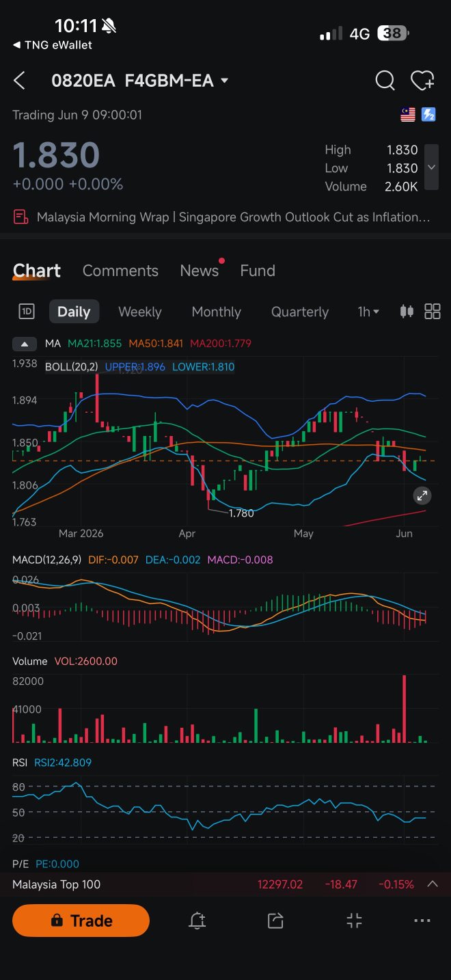Tap the tallest red volume bar
Image resolution: width=451 pixels, height=980 pixels.
click(x=405, y=709)
